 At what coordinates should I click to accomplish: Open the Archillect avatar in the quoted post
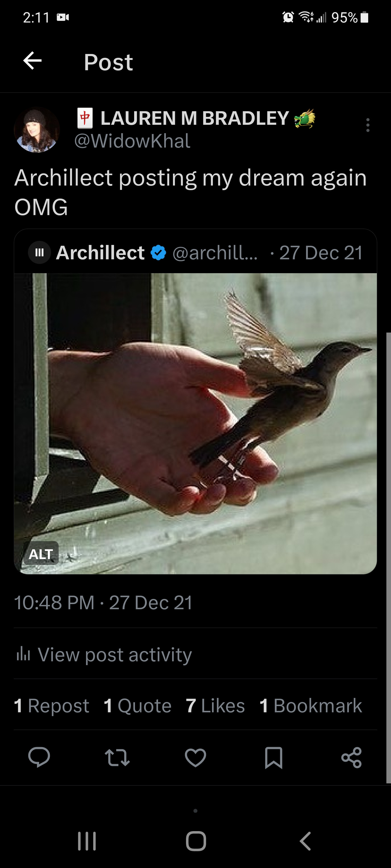click(x=39, y=252)
